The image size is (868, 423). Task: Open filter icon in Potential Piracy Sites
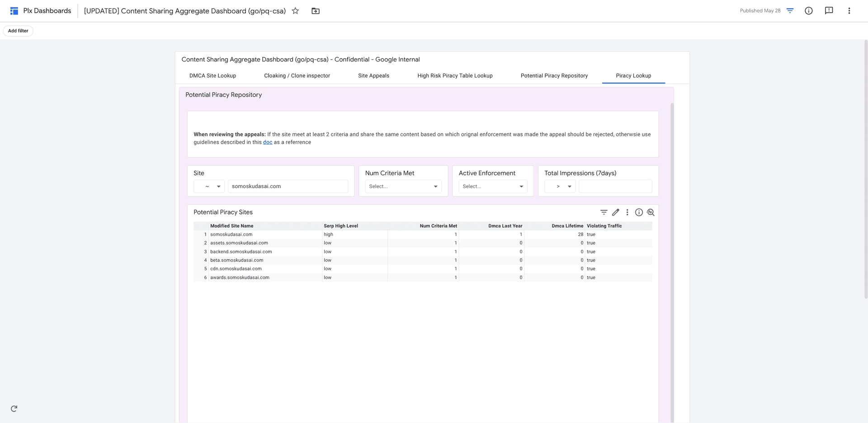pos(604,212)
